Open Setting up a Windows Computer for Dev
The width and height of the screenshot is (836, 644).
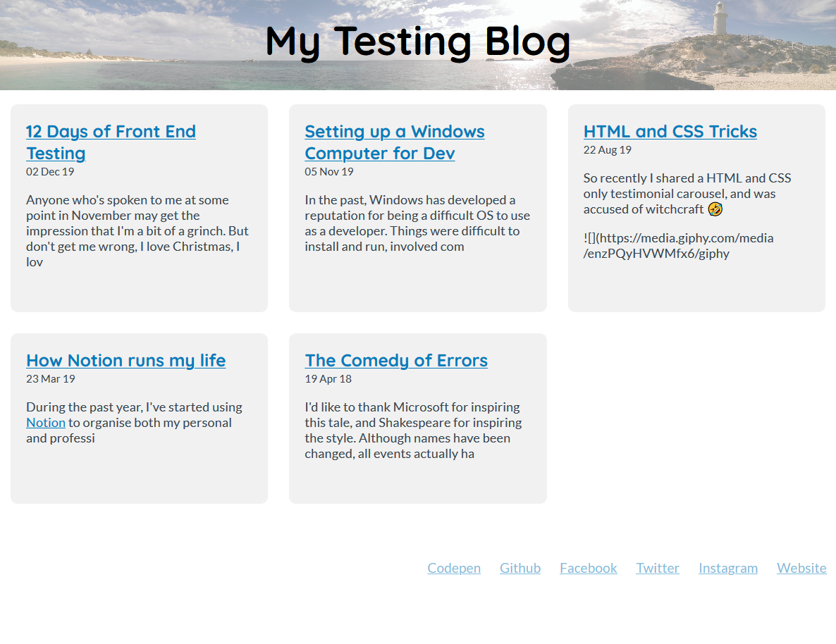[394, 132]
